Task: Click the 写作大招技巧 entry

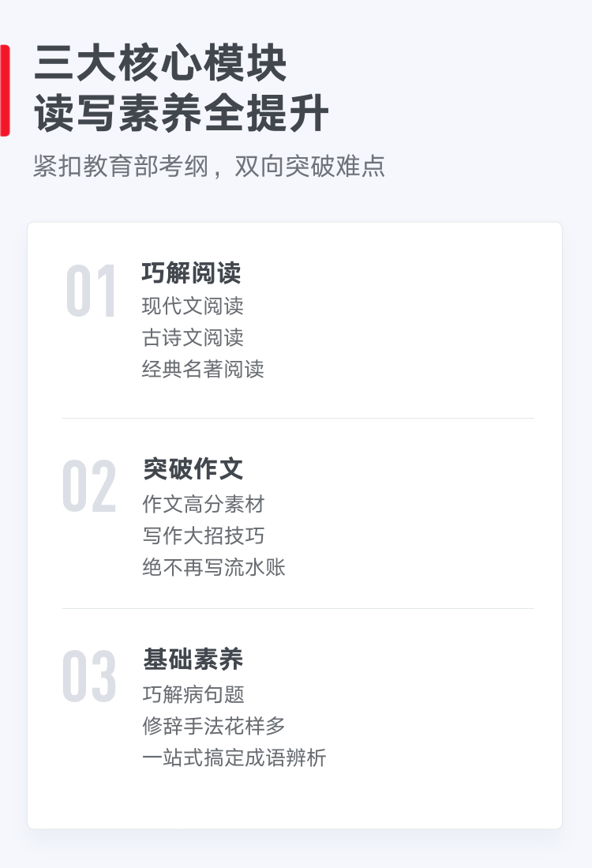Action: pyautogui.click(x=203, y=535)
